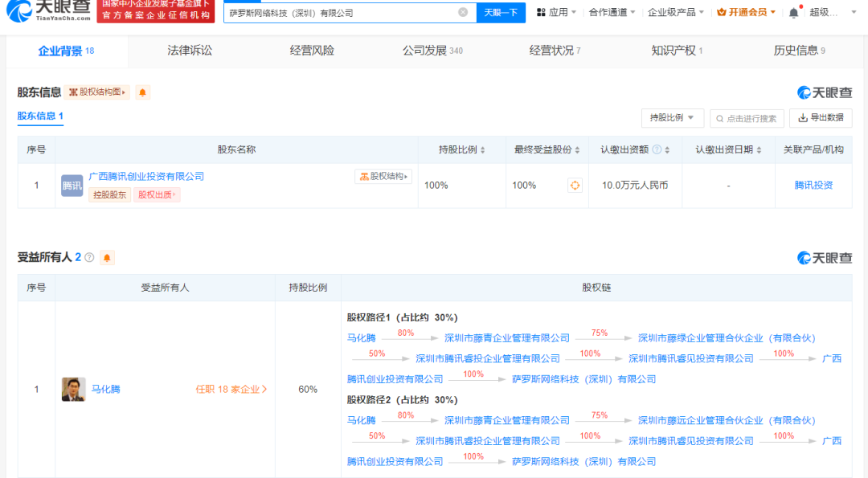The height and width of the screenshot is (478, 868).
Task: Open the 知识产权 tab
Action: point(677,51)
